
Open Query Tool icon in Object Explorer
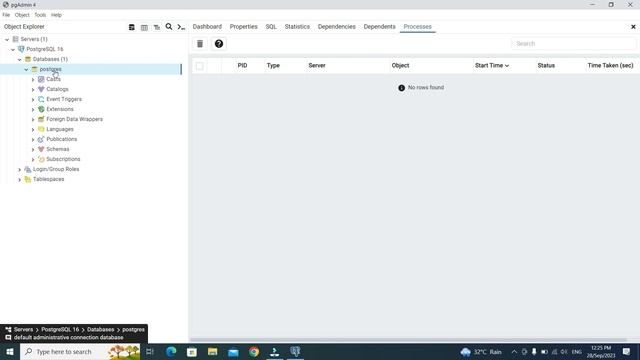(x=131, y=27)
